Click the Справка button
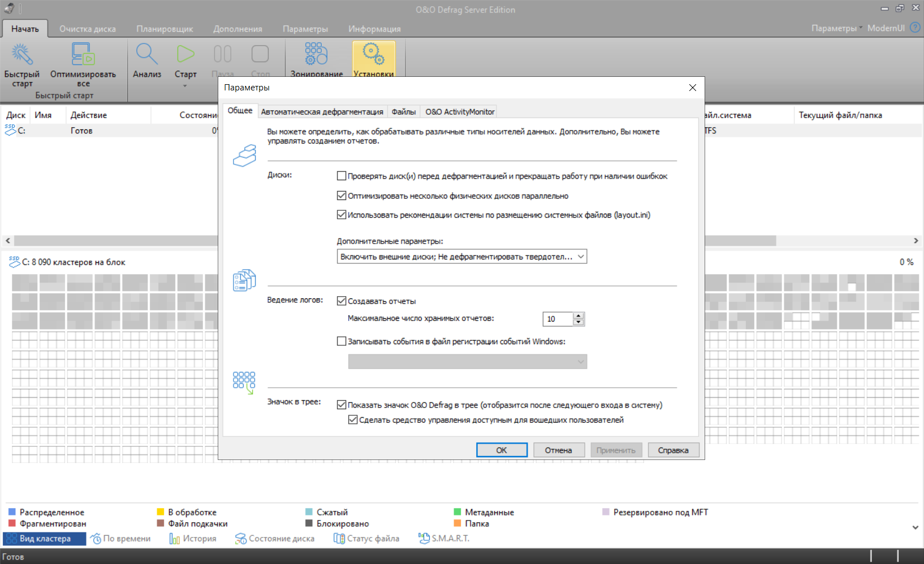Screen dimensions: 924x564 673,450
